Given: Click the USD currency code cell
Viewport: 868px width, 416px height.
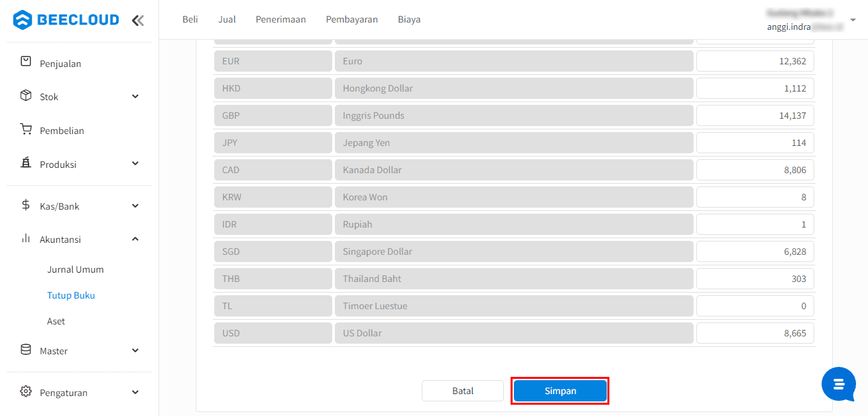Looking at the screenshot, I should pyautogui.click(x=273, y=333).
